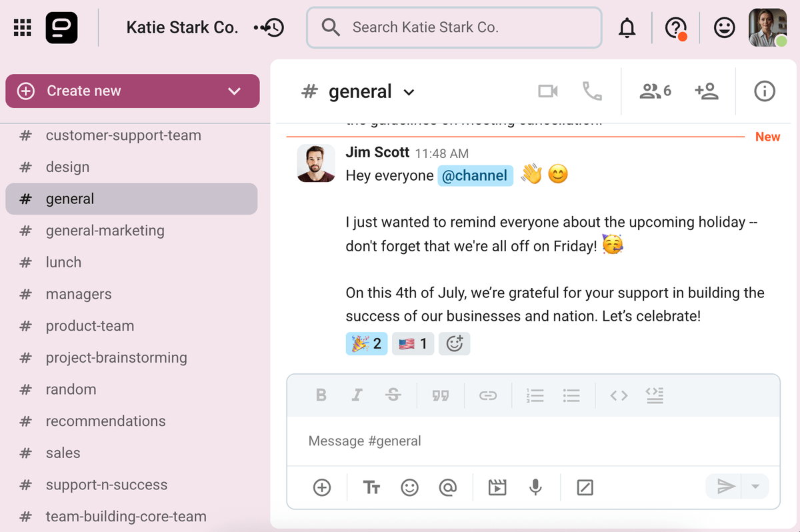Open the product-team channel
Viewport: 800px width, 532px height.
89,326
